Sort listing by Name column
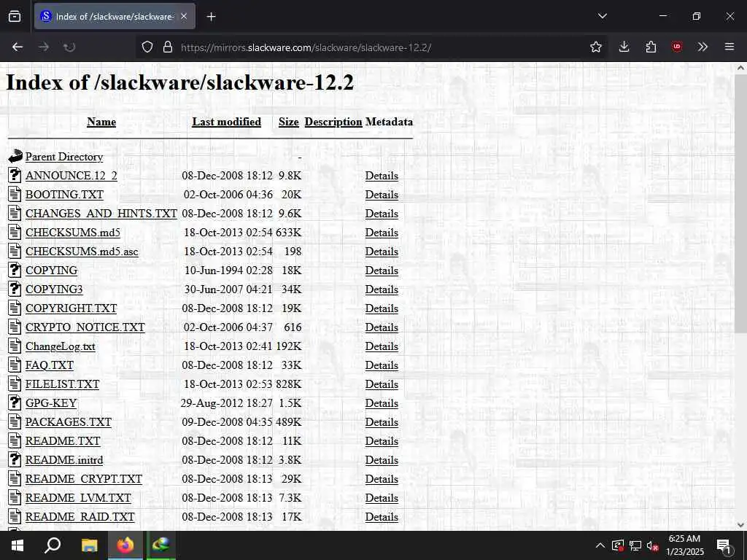This screenshot has width=747, height=560. (101, 122)
